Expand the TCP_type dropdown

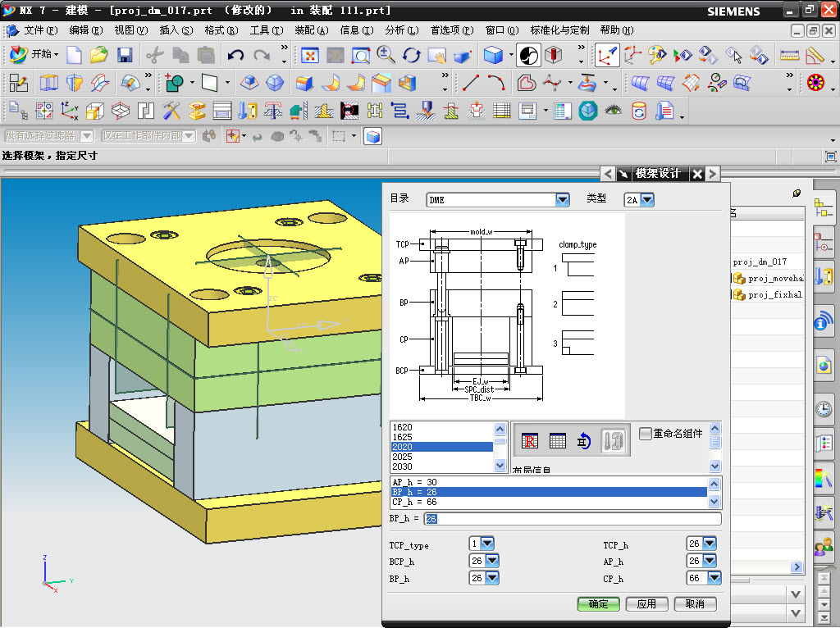click(x=487, y=544)
